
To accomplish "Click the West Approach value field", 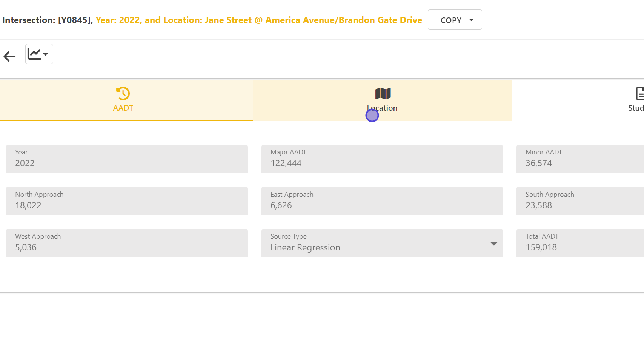I will point(127,243).
